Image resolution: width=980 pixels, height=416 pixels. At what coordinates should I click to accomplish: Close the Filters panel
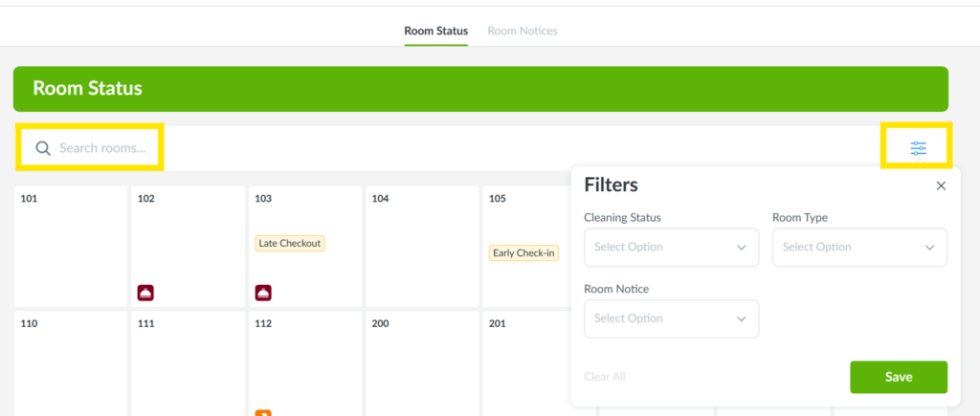pos(941,186)
